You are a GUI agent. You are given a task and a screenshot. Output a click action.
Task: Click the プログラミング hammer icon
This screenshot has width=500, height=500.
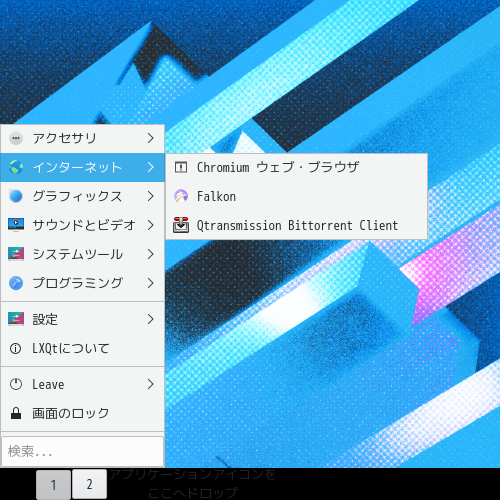pos(16,283)
